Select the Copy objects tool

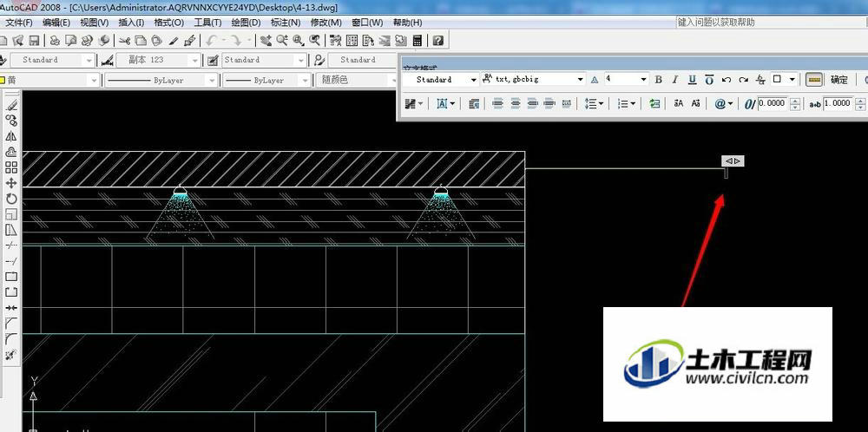[11, 120]
